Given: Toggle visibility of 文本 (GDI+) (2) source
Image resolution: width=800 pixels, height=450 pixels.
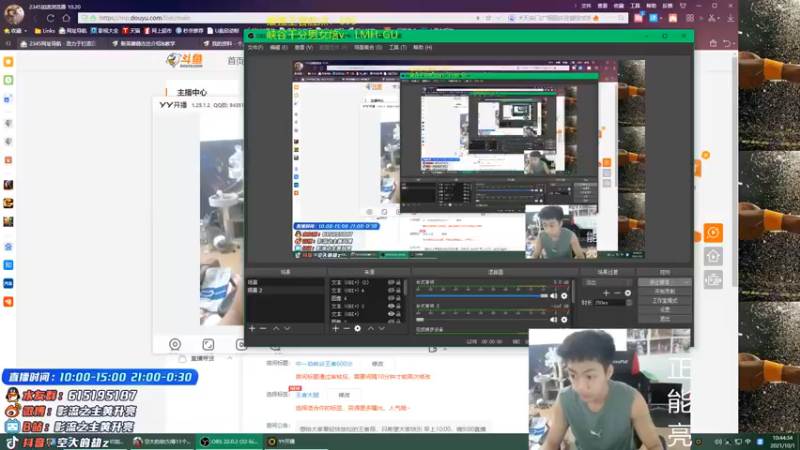Looking at the screenshot, I should tap(391, 282).
